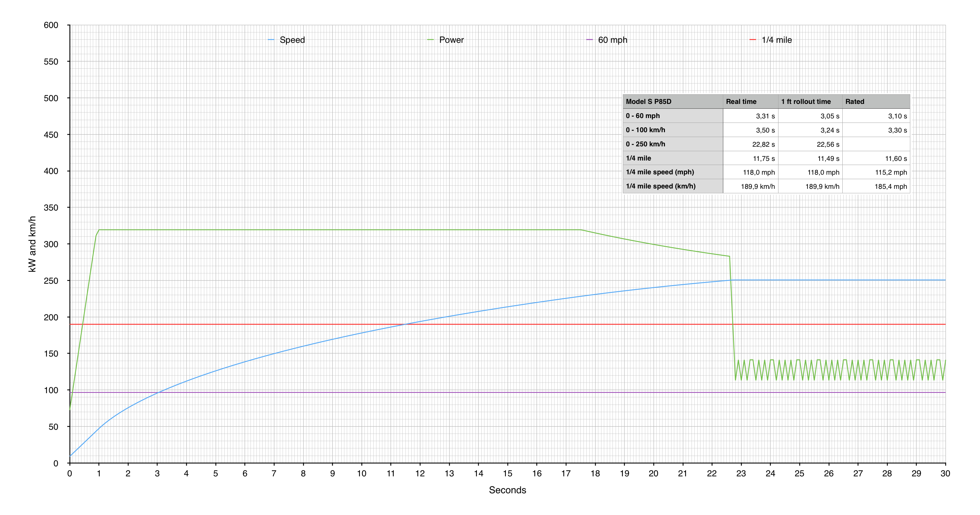Click the Seconds x-axis title
Screen dimensions: 980x515
[507, 490]
